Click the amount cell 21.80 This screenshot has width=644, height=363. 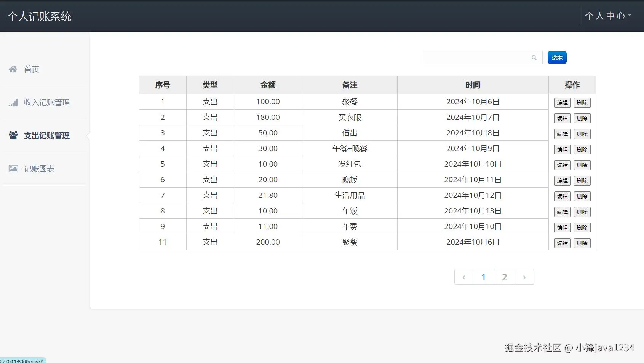[268, 195]
